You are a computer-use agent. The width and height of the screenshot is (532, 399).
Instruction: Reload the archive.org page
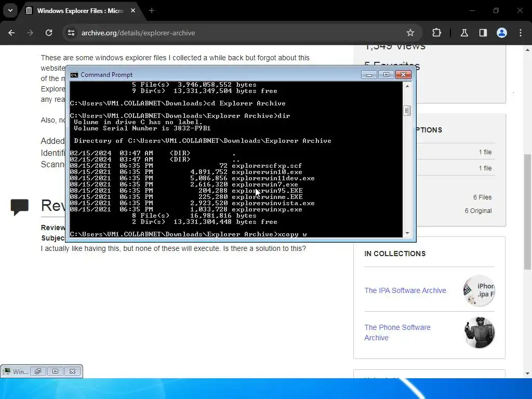(49, 33)
